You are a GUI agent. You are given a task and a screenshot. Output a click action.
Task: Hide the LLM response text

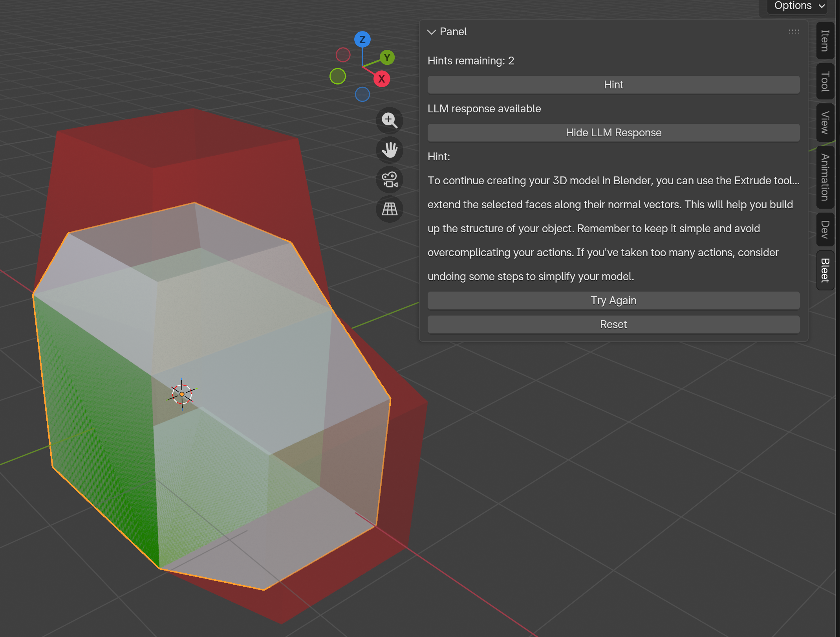coord(613,133)
